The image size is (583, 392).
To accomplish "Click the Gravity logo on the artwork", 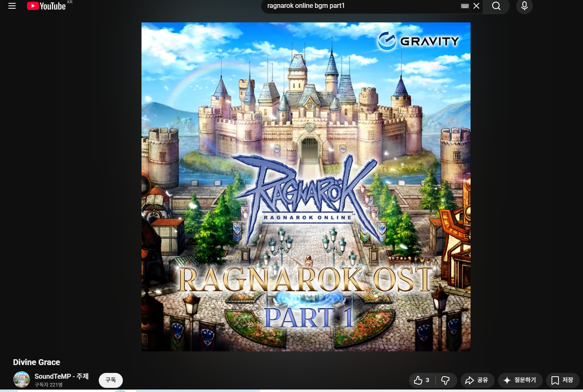I will click(418, 41).
